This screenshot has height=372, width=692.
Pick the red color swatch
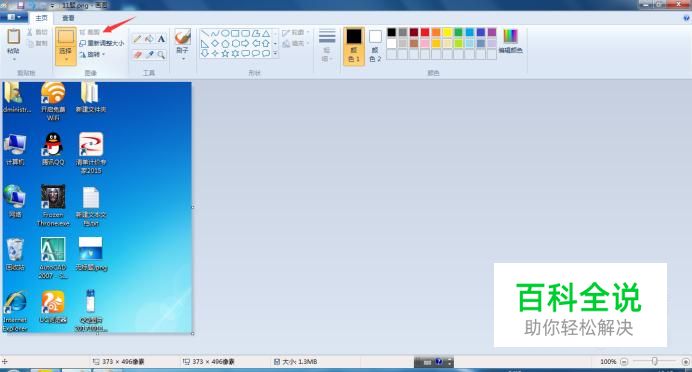(425, 32)
